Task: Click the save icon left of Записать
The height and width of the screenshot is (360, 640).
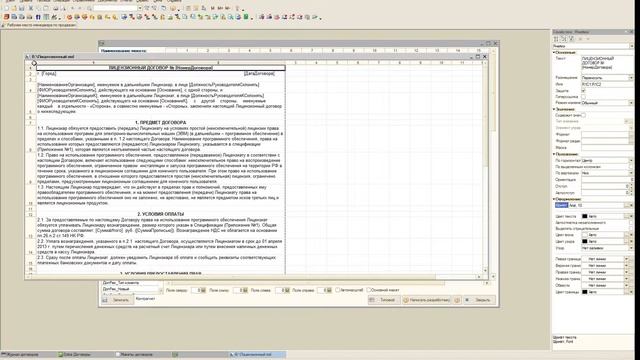Action: (105, 300)
